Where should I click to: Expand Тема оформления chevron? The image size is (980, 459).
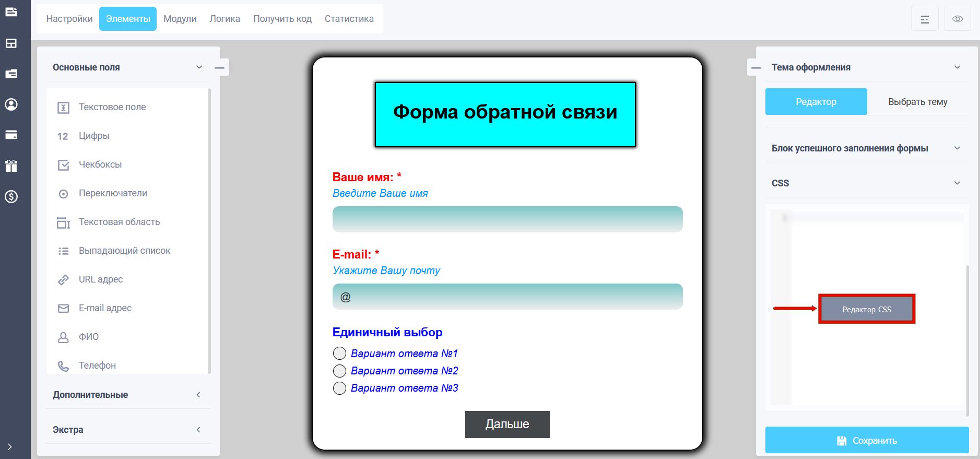tap(957, 67)
